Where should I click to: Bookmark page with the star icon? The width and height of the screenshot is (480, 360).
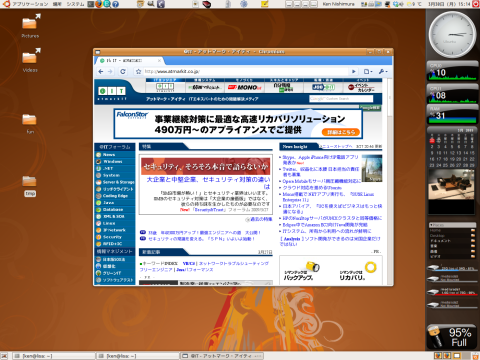[138, 71]
